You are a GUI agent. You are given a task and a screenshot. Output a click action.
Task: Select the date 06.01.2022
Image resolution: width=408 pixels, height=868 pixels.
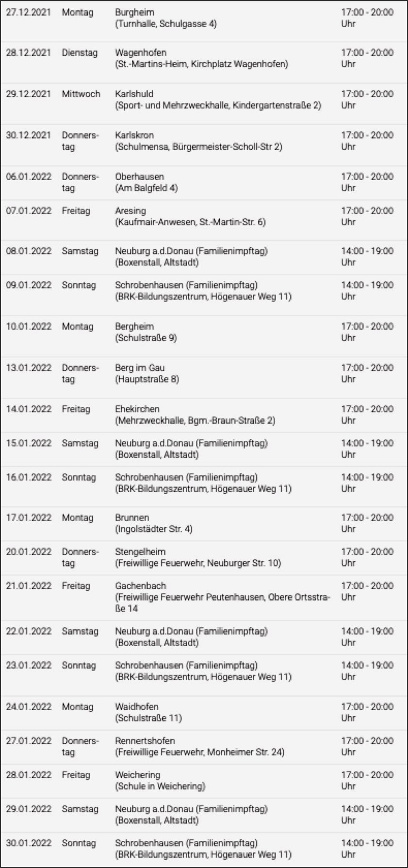tap(28, 177)
